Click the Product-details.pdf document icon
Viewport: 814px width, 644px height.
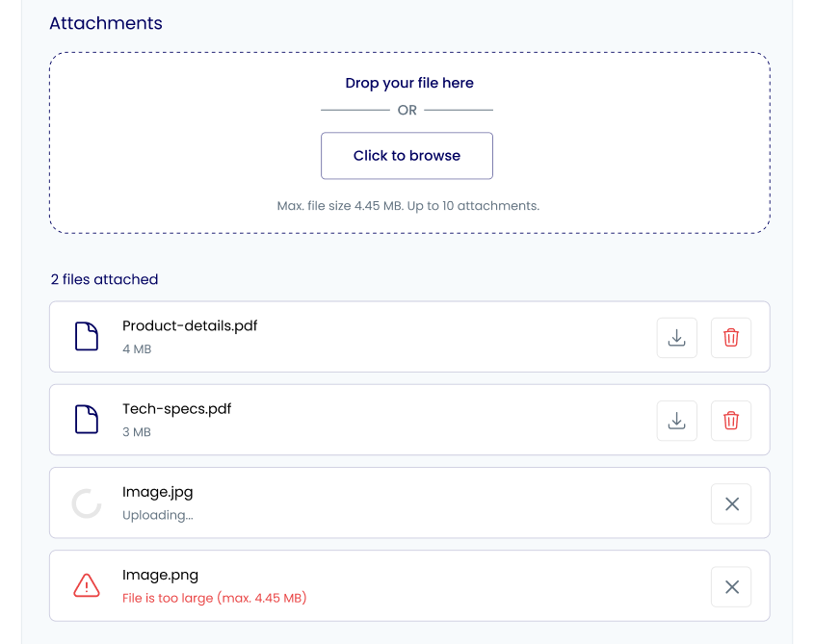pyautogui.click(x=86, y=336)
